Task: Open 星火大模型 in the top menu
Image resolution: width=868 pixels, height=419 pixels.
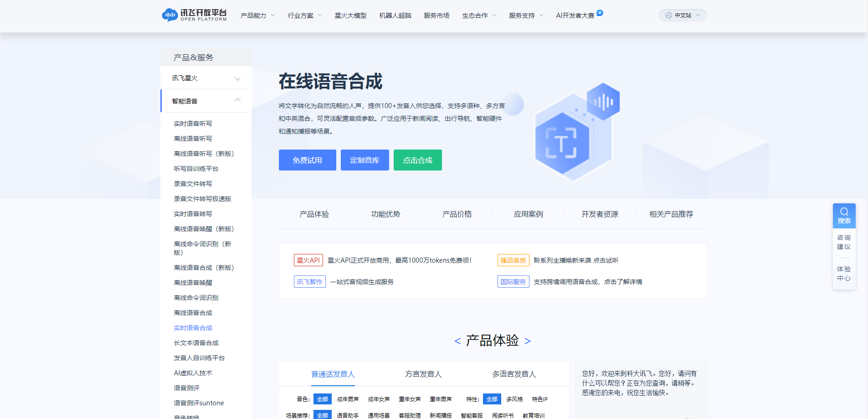Action: click(350, 16)
